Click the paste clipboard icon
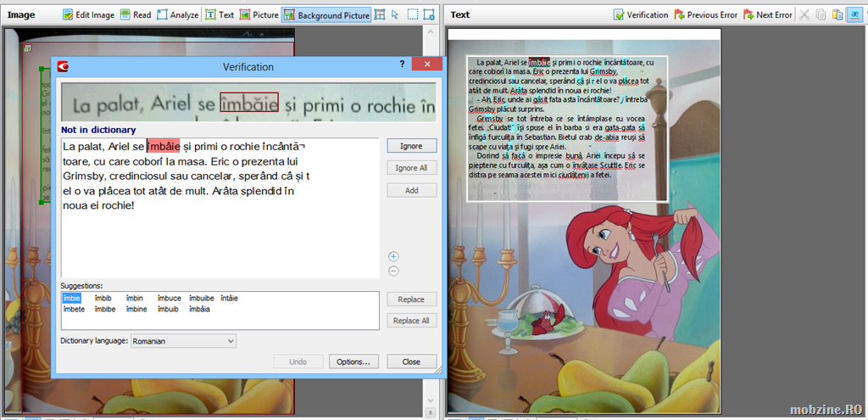The image size is (868, 420). coord(837,15)
